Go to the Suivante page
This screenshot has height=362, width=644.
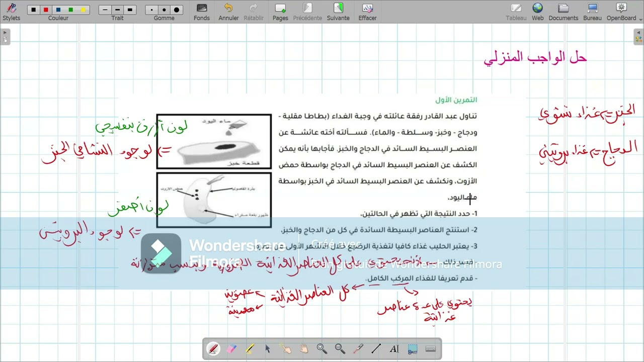338,12
